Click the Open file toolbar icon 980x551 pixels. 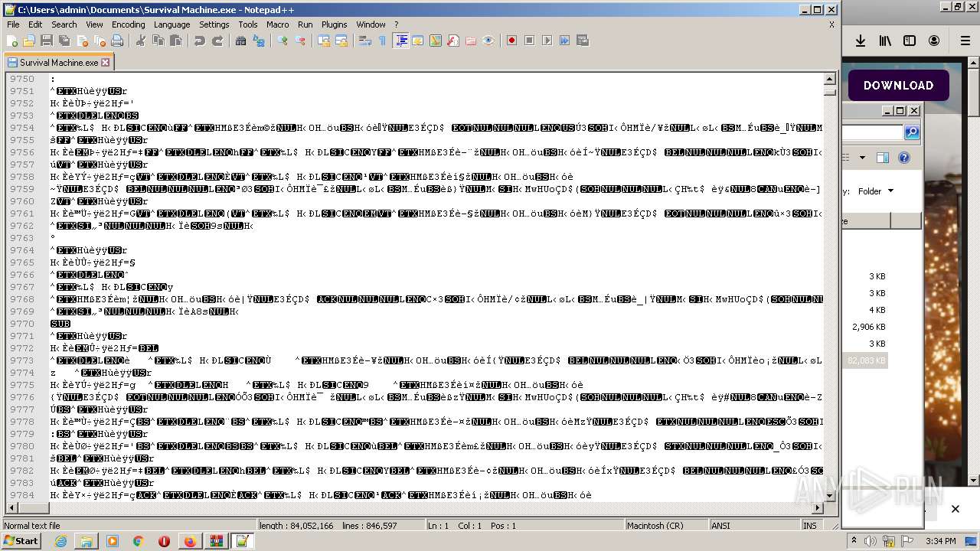29,41
